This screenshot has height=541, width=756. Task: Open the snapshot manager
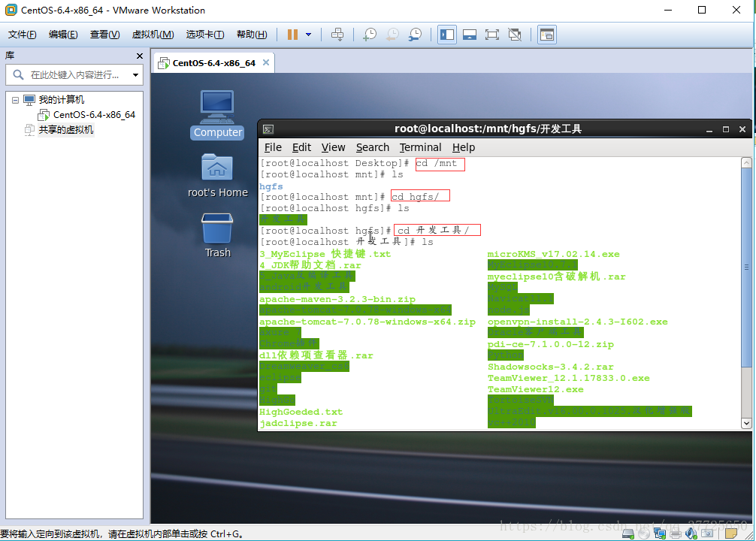click(415, 35)
